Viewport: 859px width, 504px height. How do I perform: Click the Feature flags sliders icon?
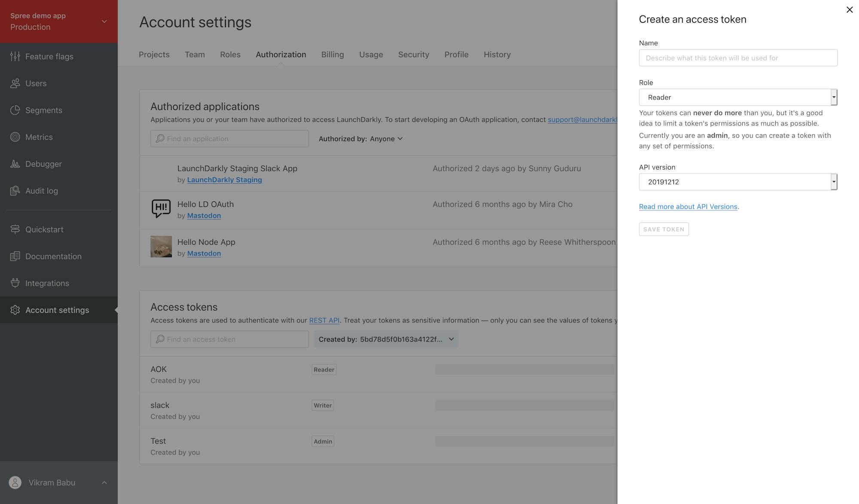(15, 56)
